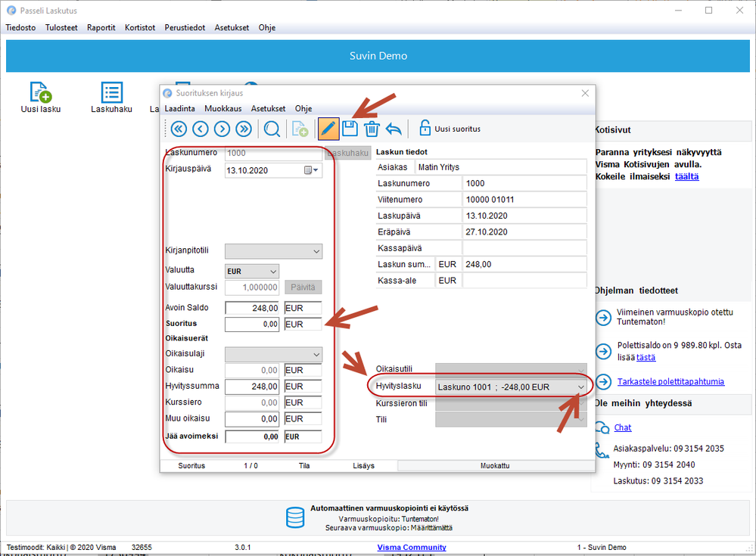Viewport: 756px width, 556px height.
Task: Click the Uusi suoritus padlock icon
Action: (x=425, y=128)
